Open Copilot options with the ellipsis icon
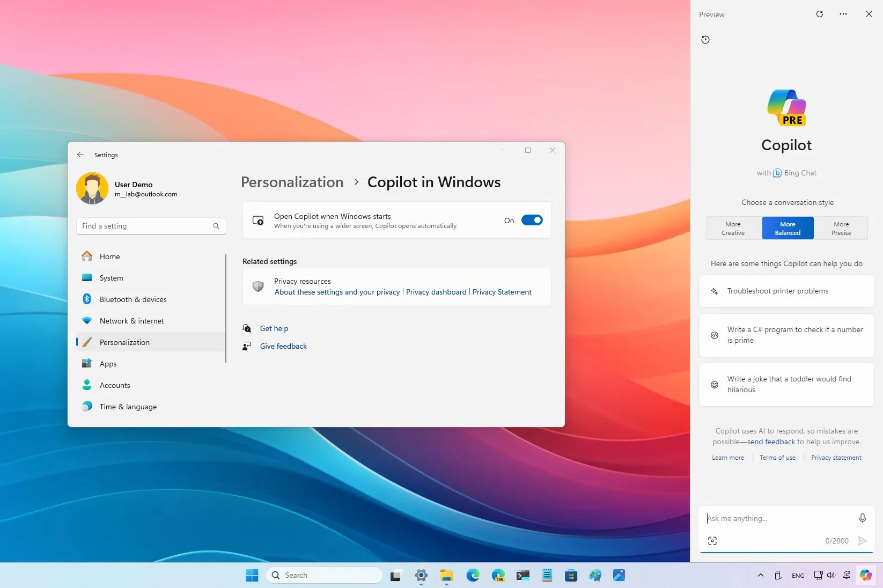 coord(843,14)
